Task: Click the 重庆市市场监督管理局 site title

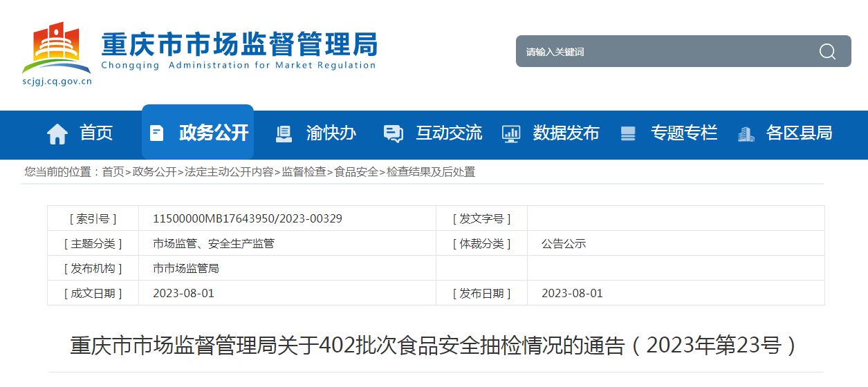Action: click(239, 44)
